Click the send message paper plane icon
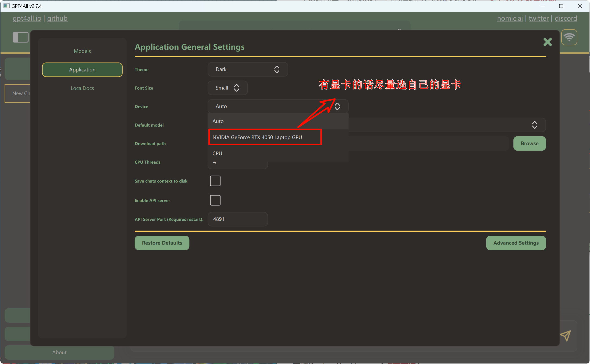The height and width of the screenshot is (364, 590). (x=565, y=335)
